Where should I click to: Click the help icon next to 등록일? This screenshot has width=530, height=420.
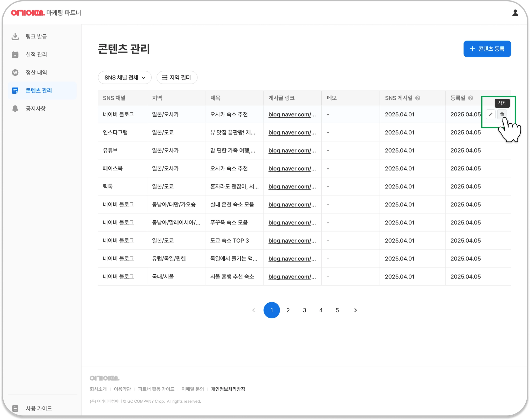(470, 98)
